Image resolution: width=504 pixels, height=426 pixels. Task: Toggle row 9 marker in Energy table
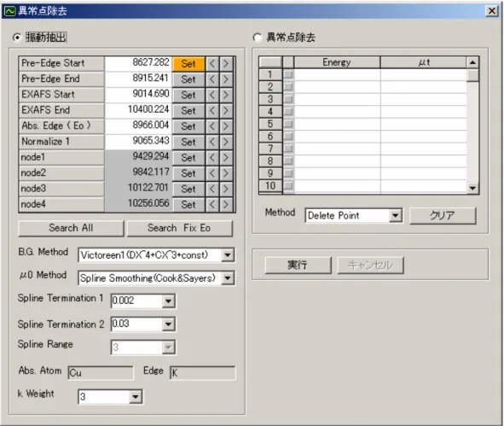[x=288, y=173]
